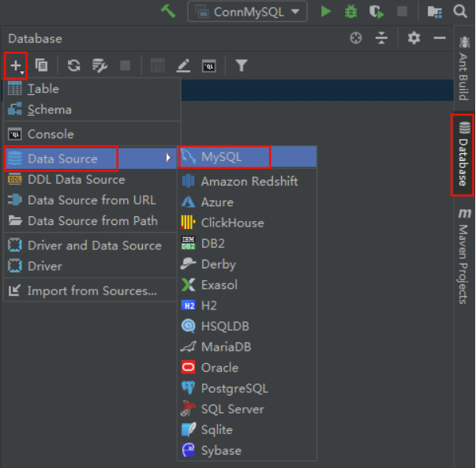The height and width of the screenshot is (468, 476).
Task: Click the disconnect stop square in the Database toolbar
Action: pyautogui.click(x=125, y=66)
